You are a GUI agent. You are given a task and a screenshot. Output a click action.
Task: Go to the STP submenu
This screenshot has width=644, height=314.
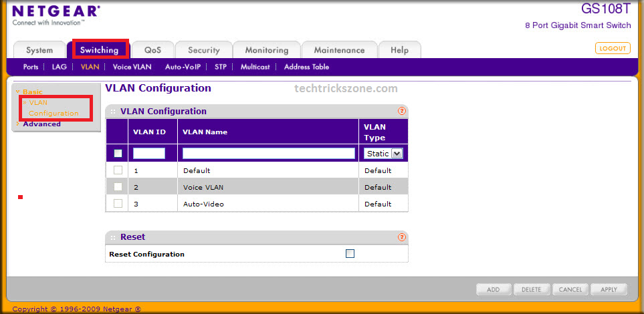pos(220,67)
